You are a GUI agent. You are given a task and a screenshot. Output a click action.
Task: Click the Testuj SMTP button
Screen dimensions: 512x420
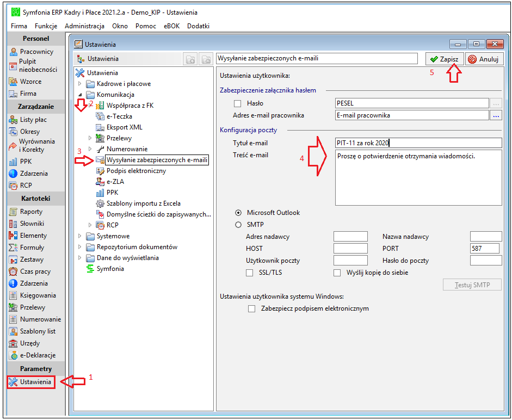point(472,285)
